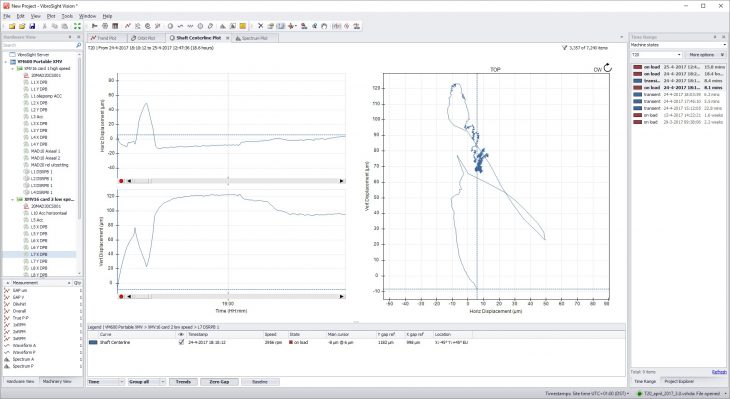Click the Shaft Centerline blue color swatch
Screen dimensions: 730x399
pyautogui.click(x=93, y=342)
